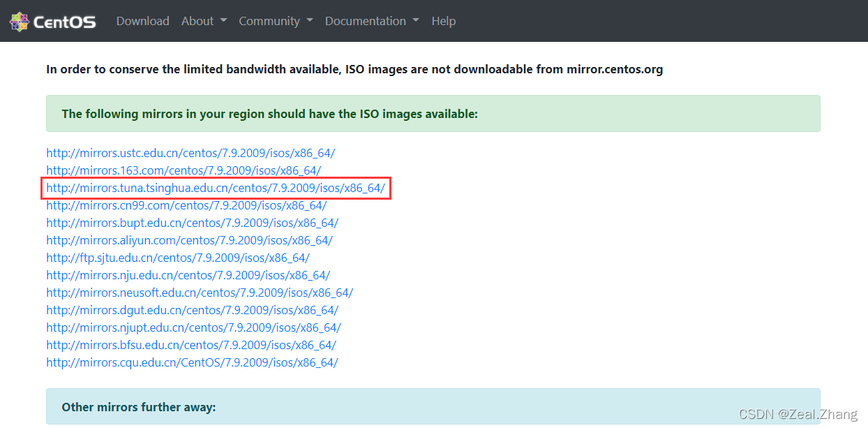
Task: Open the ftp.sjtu.edu.cn mirror link
Action: pyautogui.click(x=177, y=258)
